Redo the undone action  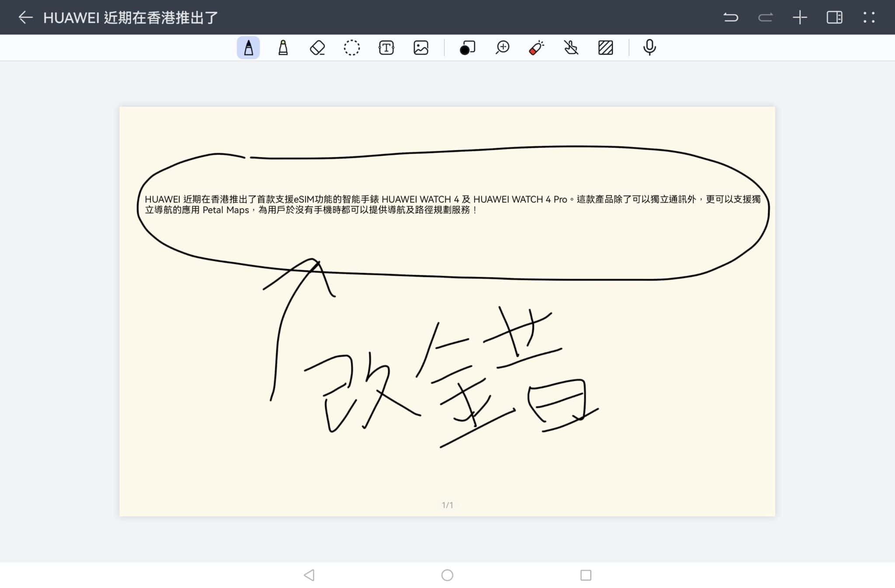click(765, 17)
